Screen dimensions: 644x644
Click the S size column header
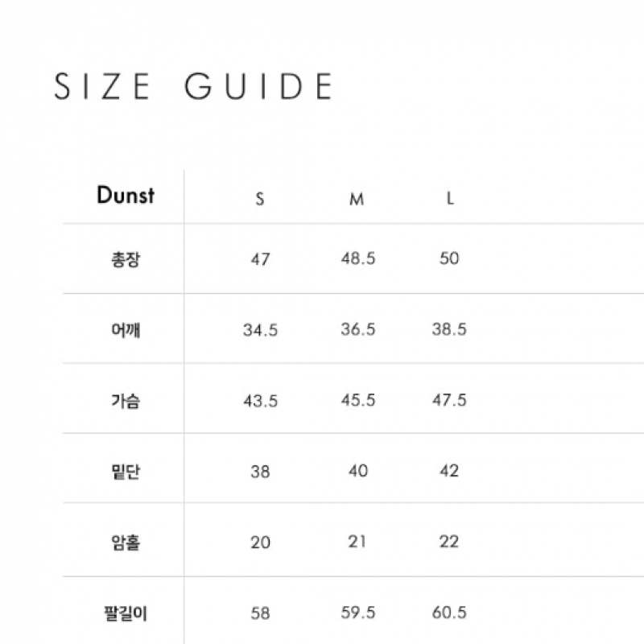259,199
